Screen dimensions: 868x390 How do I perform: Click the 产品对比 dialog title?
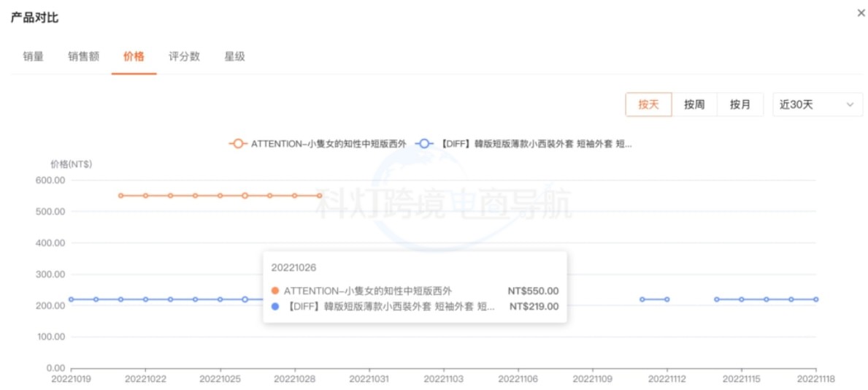[35, 18]
